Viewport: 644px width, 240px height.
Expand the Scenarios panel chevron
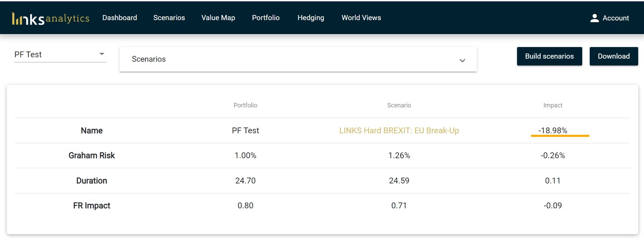[462, 60]
